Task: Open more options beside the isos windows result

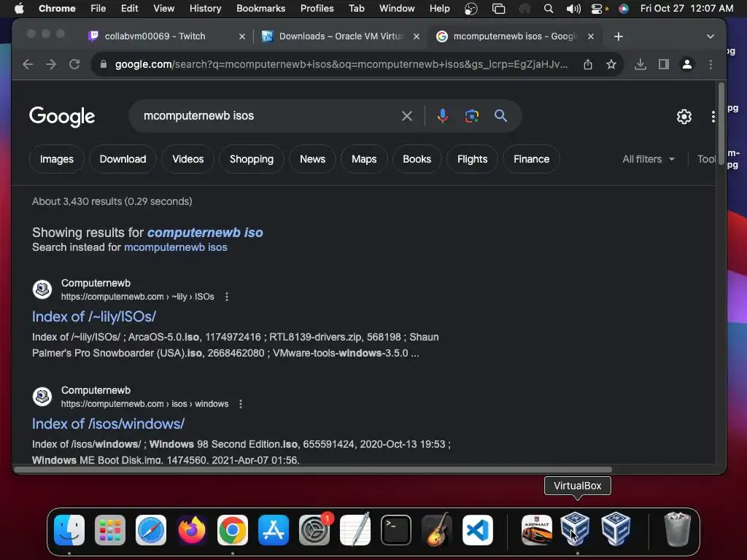Action: pos(241,404)
